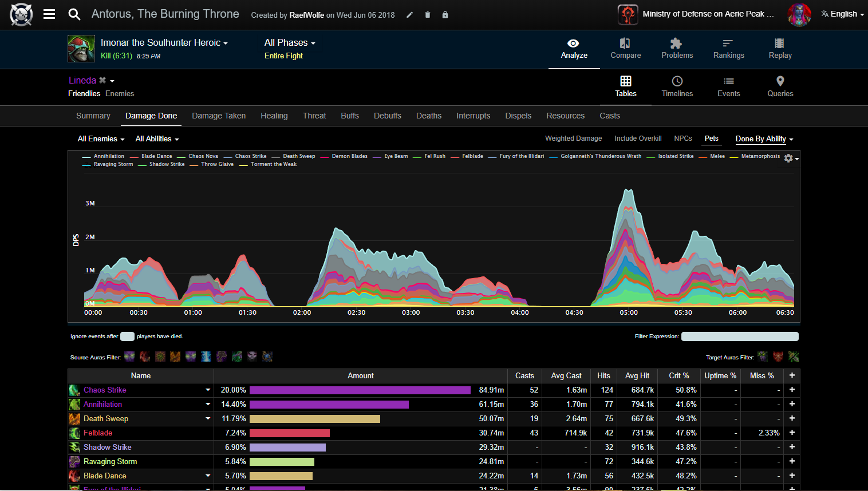
Task: Switch to the Debuffs tab
Action: point(388,116)
